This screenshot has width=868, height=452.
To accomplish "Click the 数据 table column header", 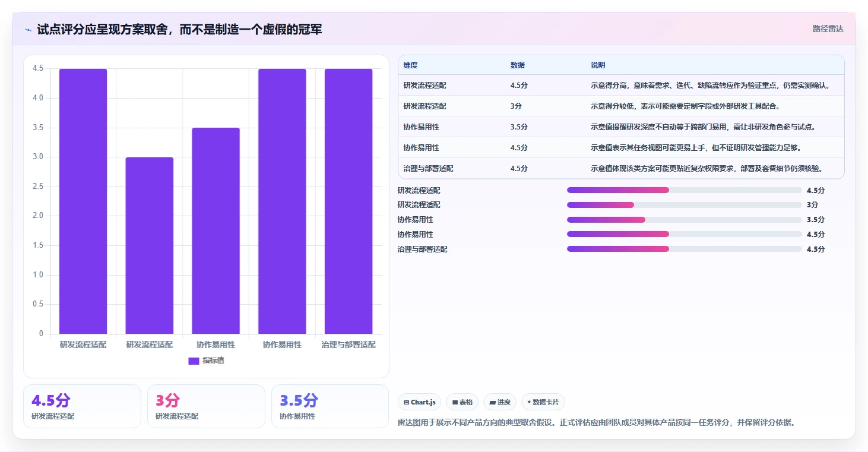I will pos(517,65).
